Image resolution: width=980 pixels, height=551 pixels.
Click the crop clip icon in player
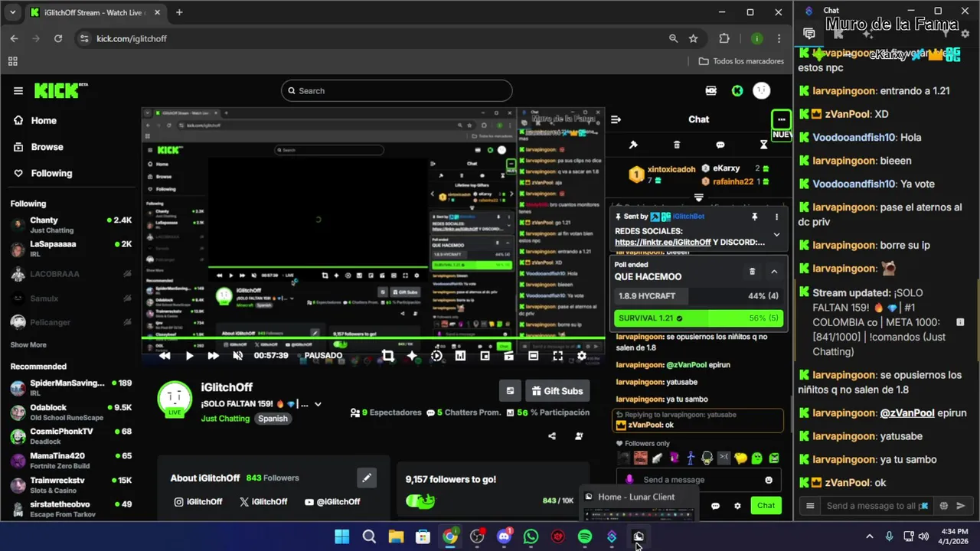[387, 356]
